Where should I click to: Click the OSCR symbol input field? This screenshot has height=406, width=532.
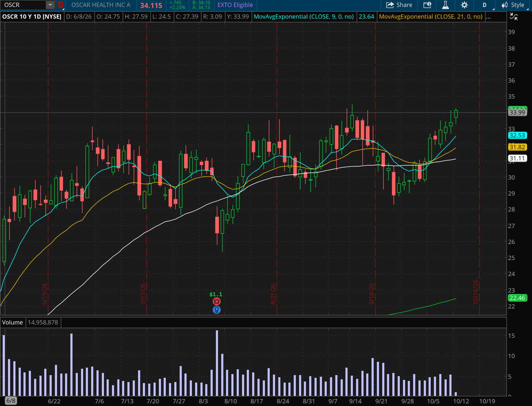pyautogui.click(x=23, y=5)
